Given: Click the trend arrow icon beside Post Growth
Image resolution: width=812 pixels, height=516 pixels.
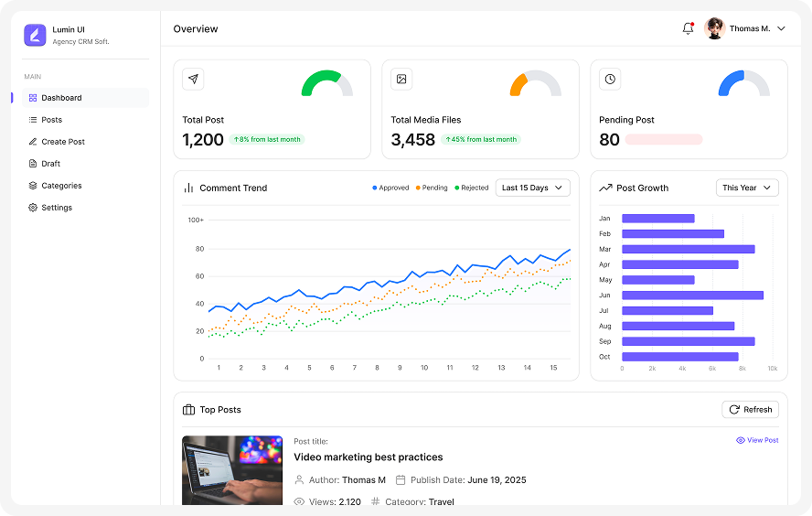Looking at the screenshot, I should click(x=605, y=188).
